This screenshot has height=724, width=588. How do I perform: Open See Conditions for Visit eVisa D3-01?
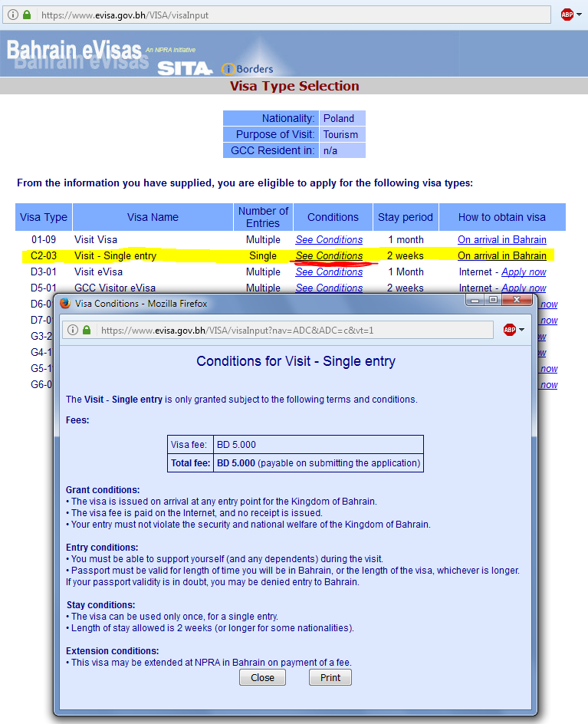[x=329, y=272]
